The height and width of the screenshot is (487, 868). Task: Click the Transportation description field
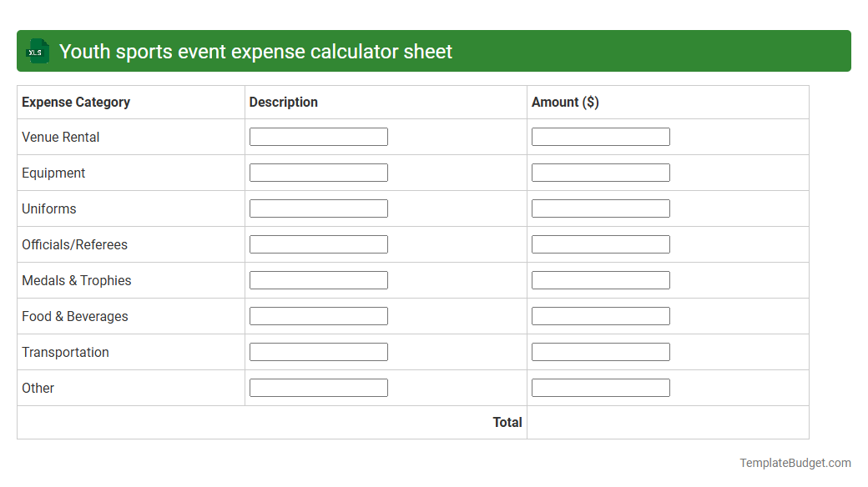[318, 351]
